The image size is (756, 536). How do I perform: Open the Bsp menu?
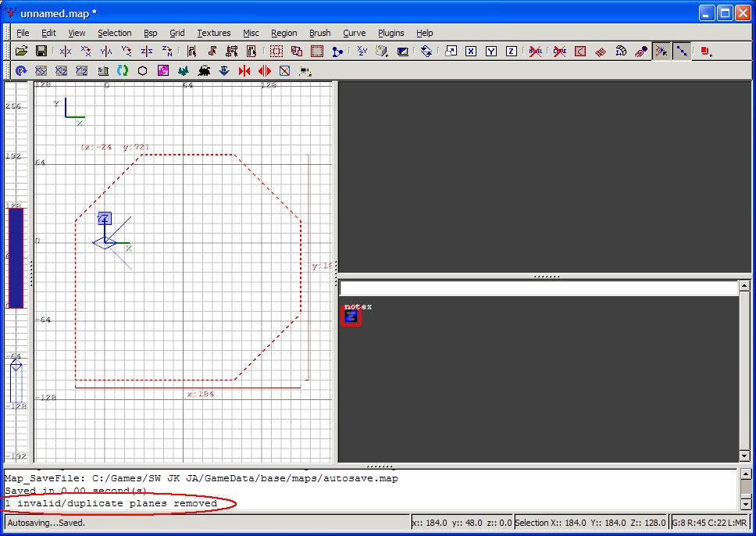[x=151, y=33]
